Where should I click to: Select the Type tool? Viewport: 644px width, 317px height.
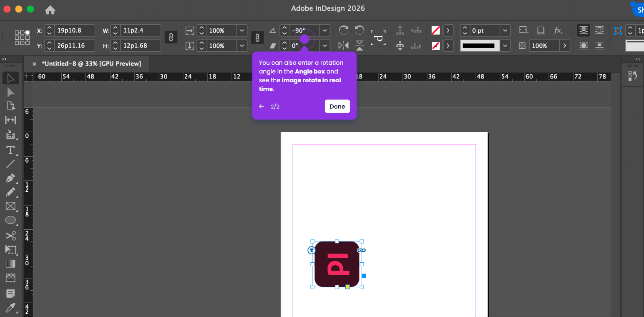11,150
